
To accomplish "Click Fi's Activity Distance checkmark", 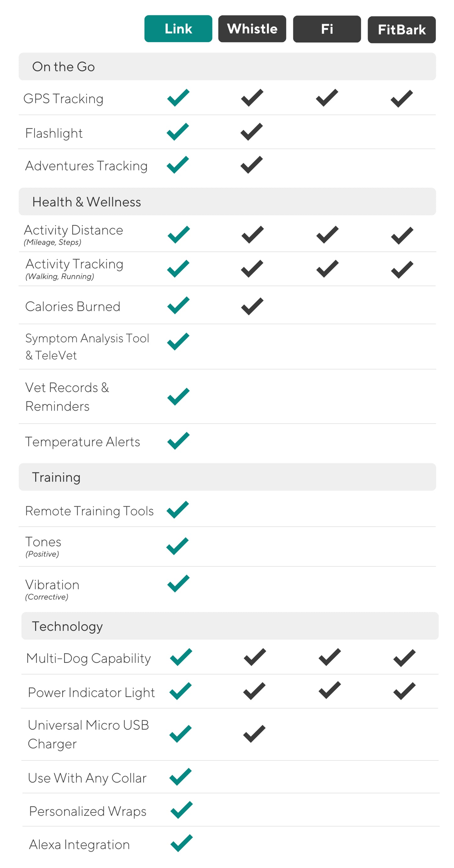I will pos(327,235).
